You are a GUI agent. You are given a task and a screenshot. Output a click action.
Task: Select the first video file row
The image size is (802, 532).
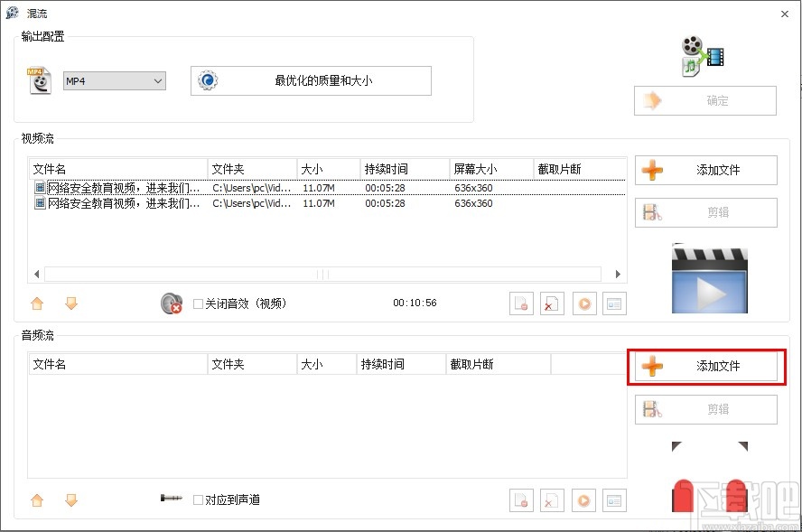[327, 188]
